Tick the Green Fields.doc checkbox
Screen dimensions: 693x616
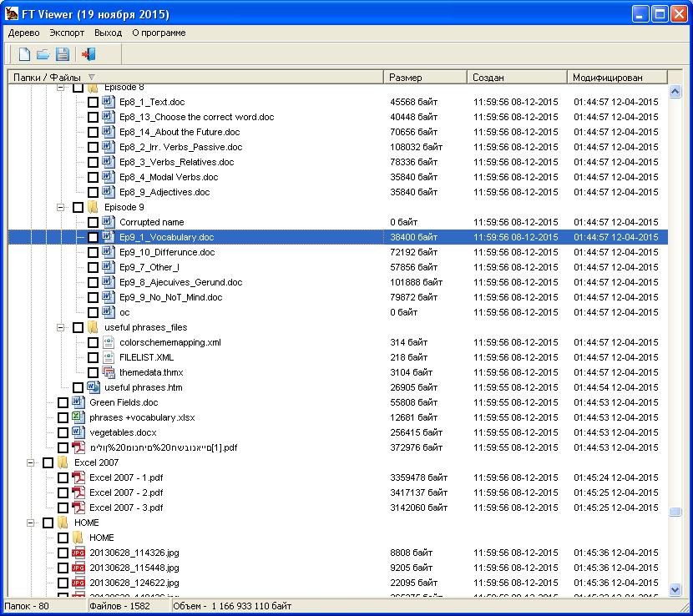click(x=63, y=402)
